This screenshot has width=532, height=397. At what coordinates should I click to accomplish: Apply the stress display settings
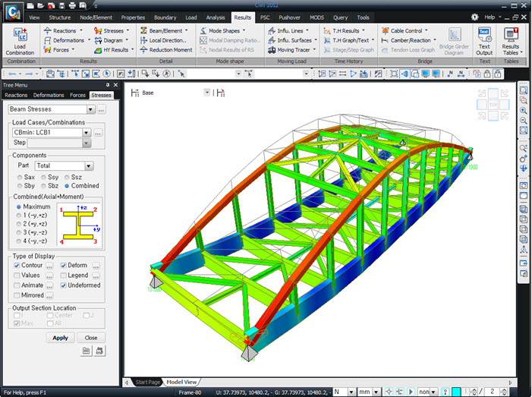pyautogui.click(x=61, y=338)
